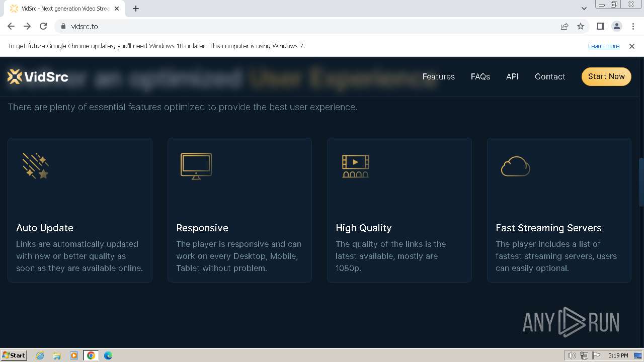The image size is (644, 362).
Task: Close the VidSrc browser tab
Action: 117,9
